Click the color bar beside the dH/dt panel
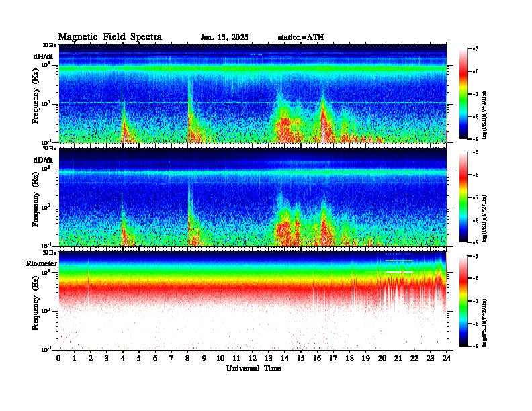 (x=463, y=93)
